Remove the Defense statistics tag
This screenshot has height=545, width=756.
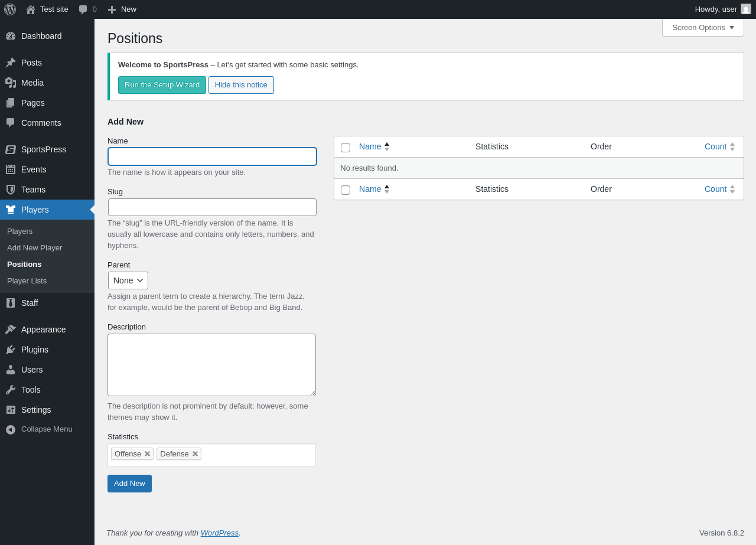pyautogui.click(x=195, y=454)
